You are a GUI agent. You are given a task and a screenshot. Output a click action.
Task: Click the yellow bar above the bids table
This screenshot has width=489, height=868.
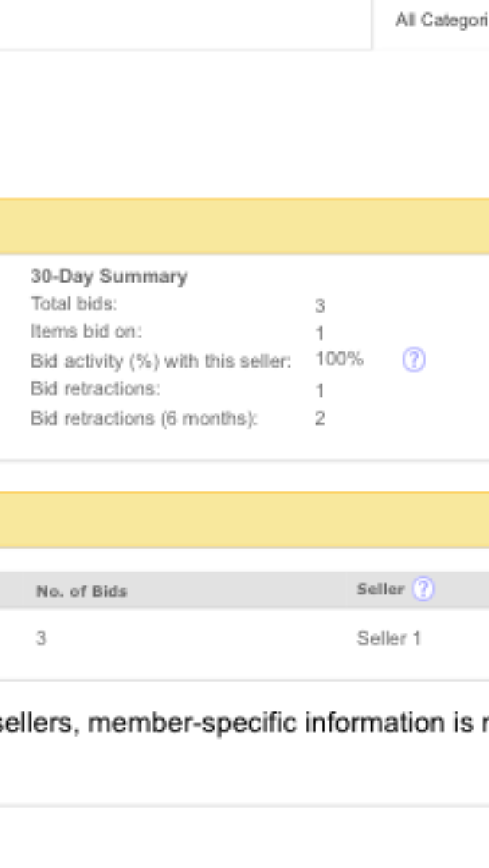click(244, 520)
